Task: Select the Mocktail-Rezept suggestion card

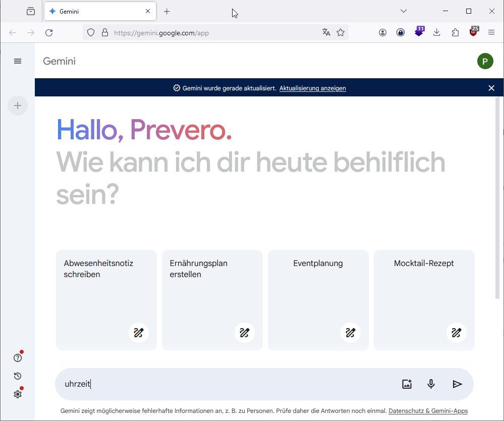Action: pyautogui.click(x=424, y=300)
